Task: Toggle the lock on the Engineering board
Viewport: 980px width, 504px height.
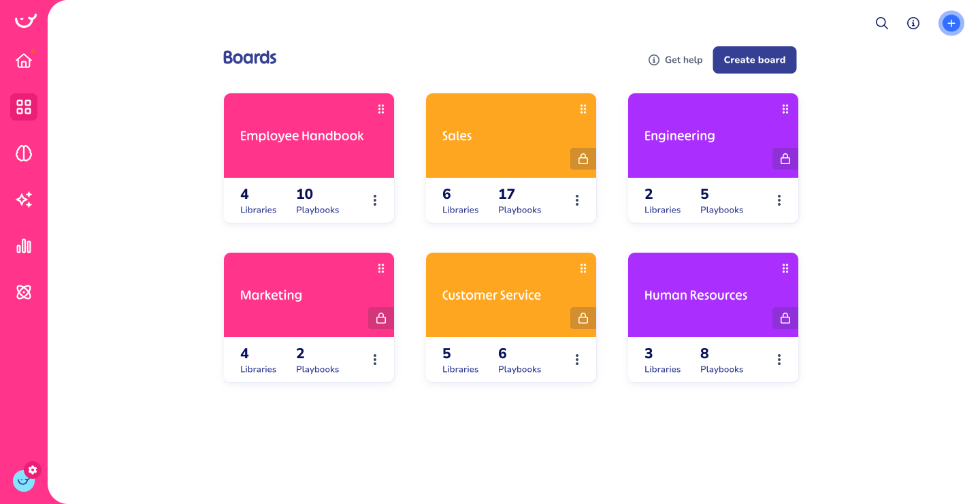Action: coord(785,159)
